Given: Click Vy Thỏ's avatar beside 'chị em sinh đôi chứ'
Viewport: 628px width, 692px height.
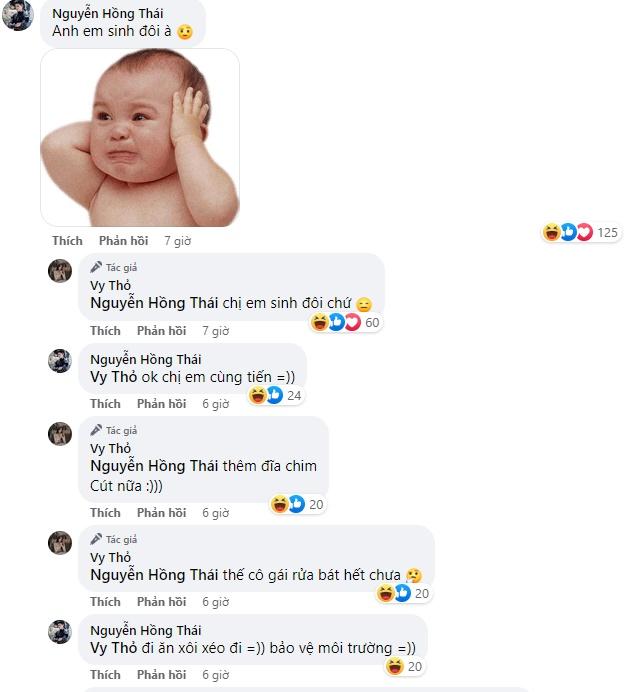Looking at the screenshot, I should 61,271.
